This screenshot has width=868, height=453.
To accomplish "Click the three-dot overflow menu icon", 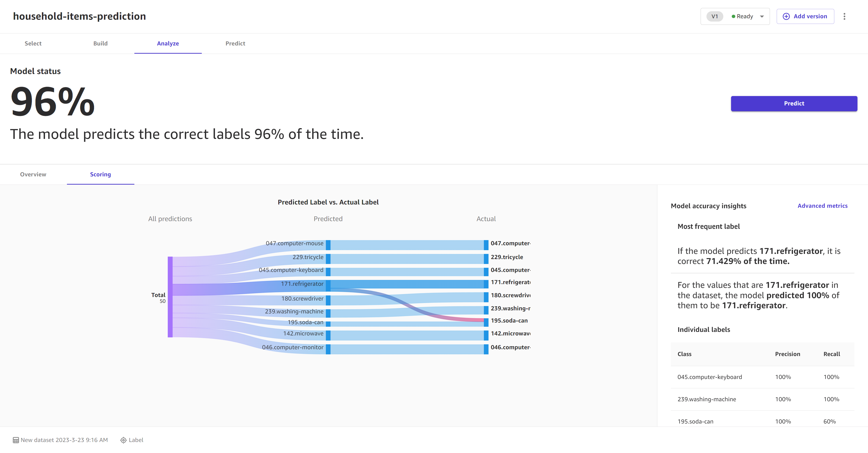I will coord(844,16).
